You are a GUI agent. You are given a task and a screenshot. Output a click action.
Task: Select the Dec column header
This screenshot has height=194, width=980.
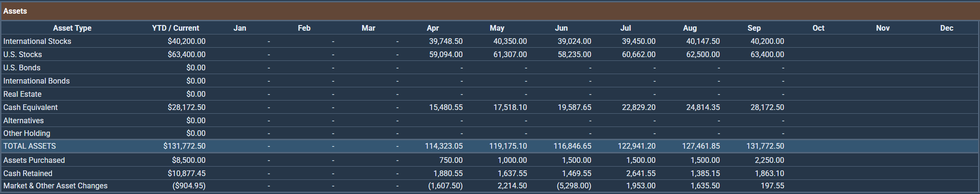[x=947, y=28]
